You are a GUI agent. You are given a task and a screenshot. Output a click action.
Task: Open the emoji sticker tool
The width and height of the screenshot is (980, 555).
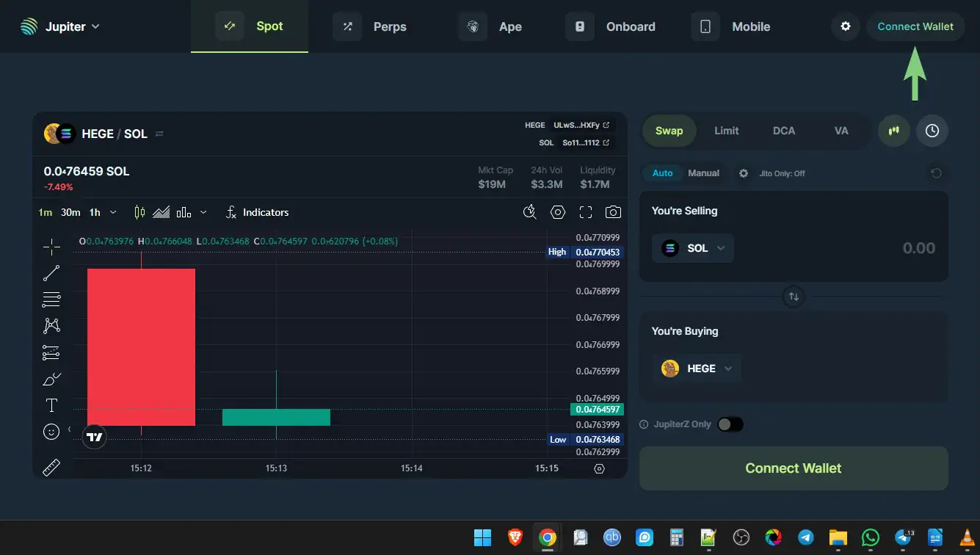(51, 432)
